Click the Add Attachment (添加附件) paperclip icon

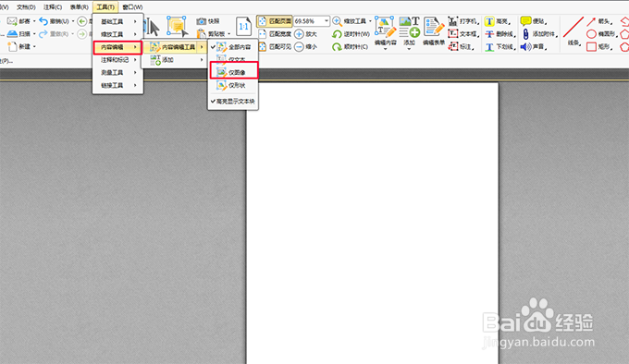tap(526, 34)
